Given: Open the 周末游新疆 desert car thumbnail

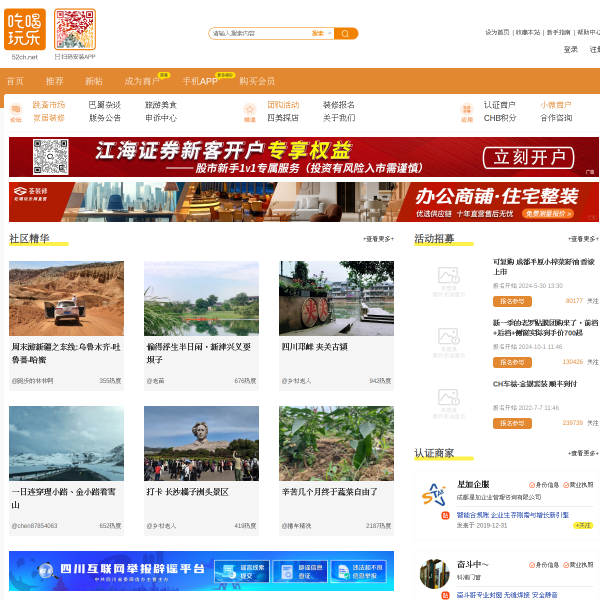Looking at the screenshot, I should [x=66, y=298].
